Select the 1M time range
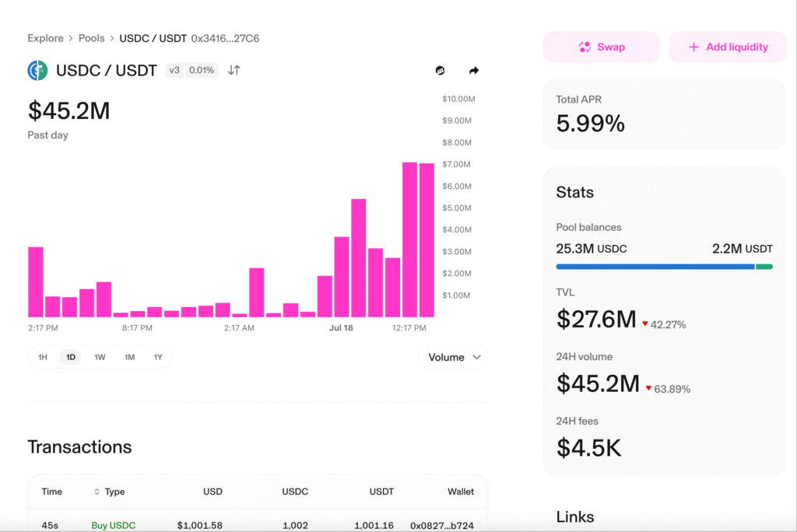The height and width of the screenshot is (532, 797). point(130,357)
